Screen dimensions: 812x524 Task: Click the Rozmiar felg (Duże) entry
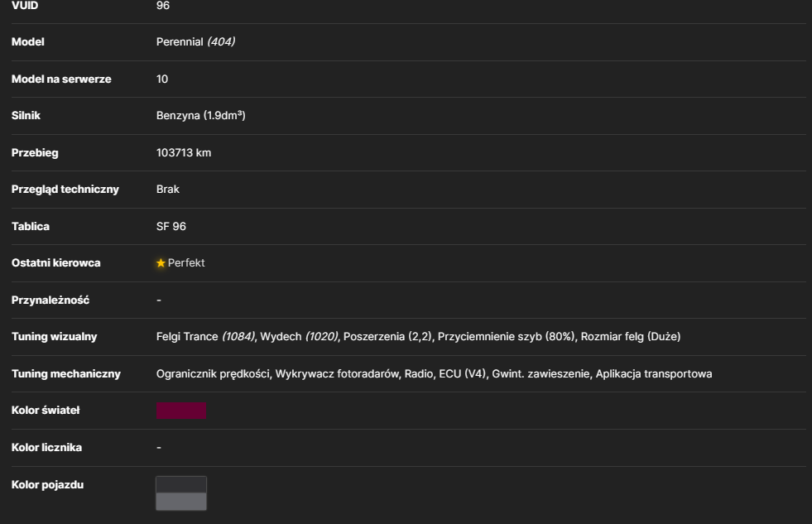630,337
